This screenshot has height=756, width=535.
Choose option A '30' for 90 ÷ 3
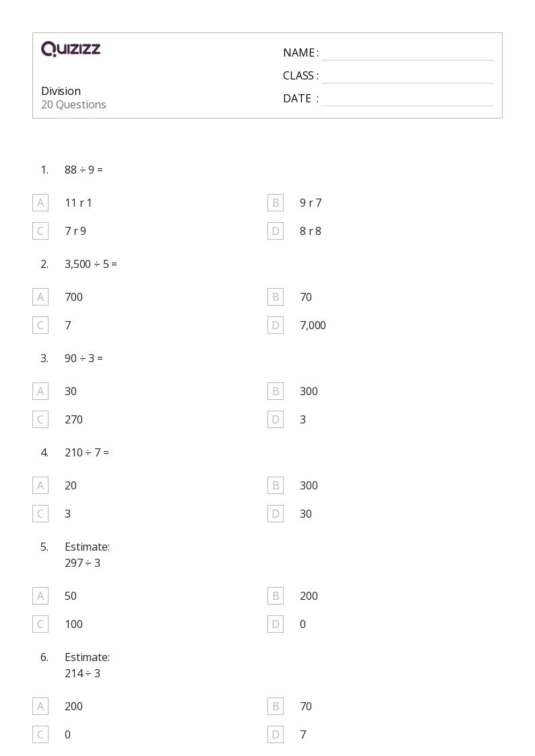[x=40, y=392]
